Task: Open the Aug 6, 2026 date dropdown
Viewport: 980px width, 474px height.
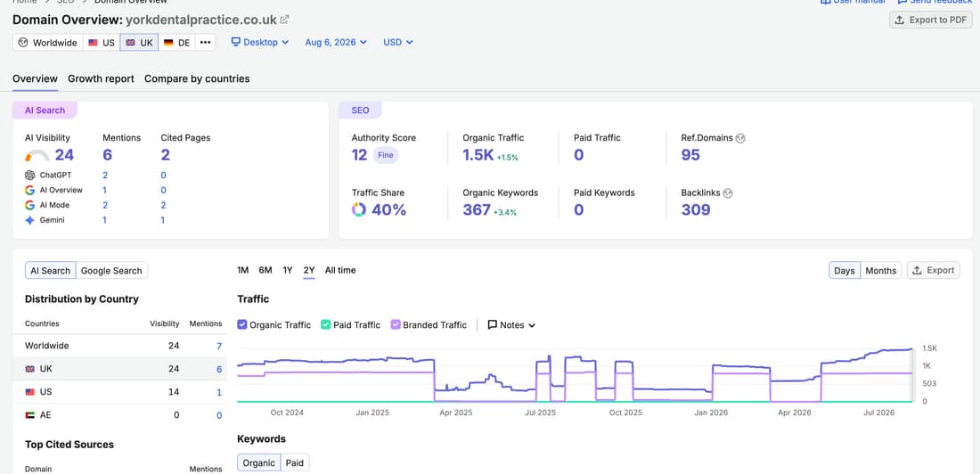Action: [336, 43]
